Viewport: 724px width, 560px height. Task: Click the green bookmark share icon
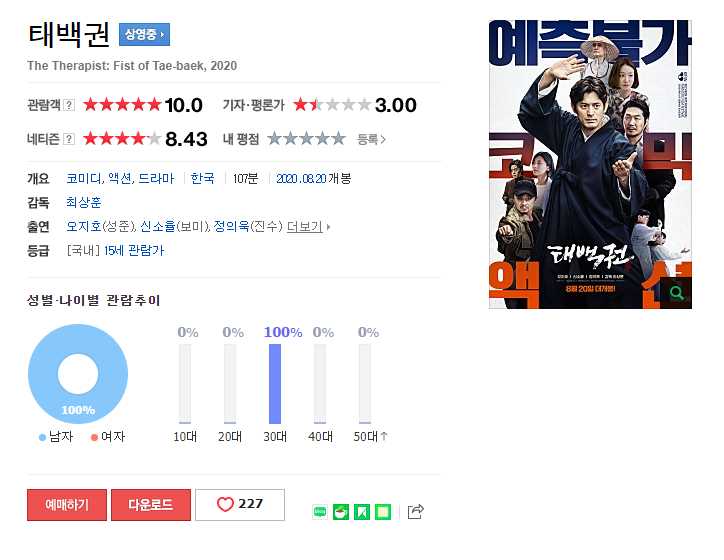362,512
